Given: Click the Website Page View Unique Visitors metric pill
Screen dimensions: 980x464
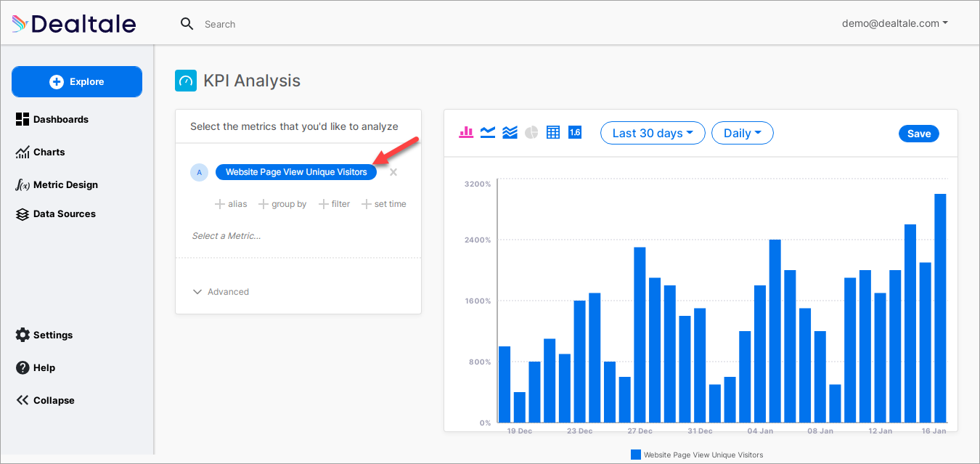Looking at the screenshot, I should point(295,172).
